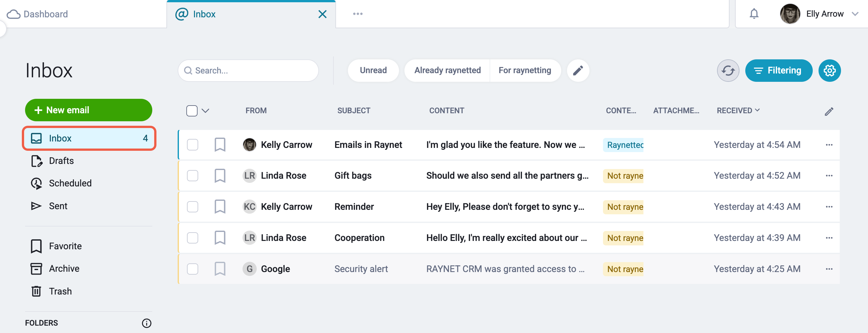The height and width of the screenshot is (333, 868).
Task: Edit quick filters with the pencil icon
Action: 578,71
